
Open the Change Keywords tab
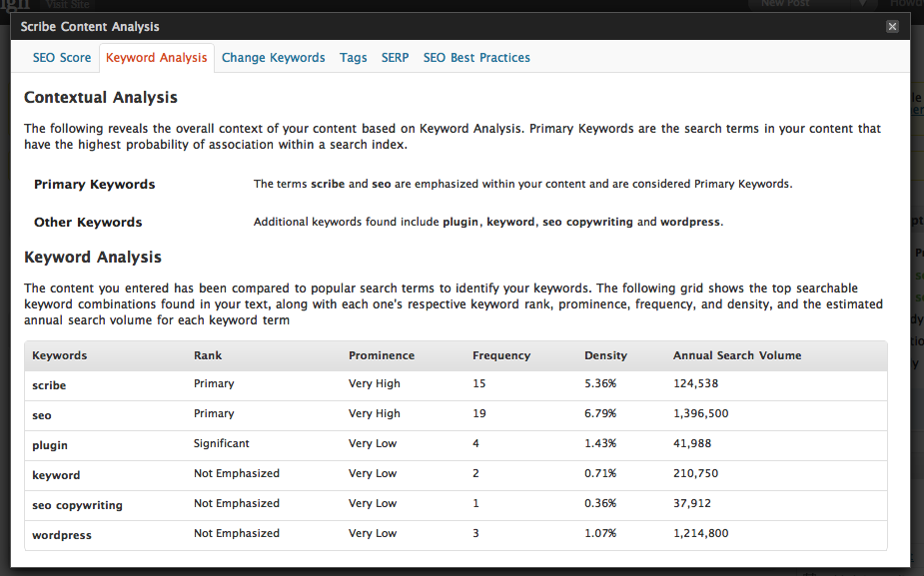(x=274, y=58)
